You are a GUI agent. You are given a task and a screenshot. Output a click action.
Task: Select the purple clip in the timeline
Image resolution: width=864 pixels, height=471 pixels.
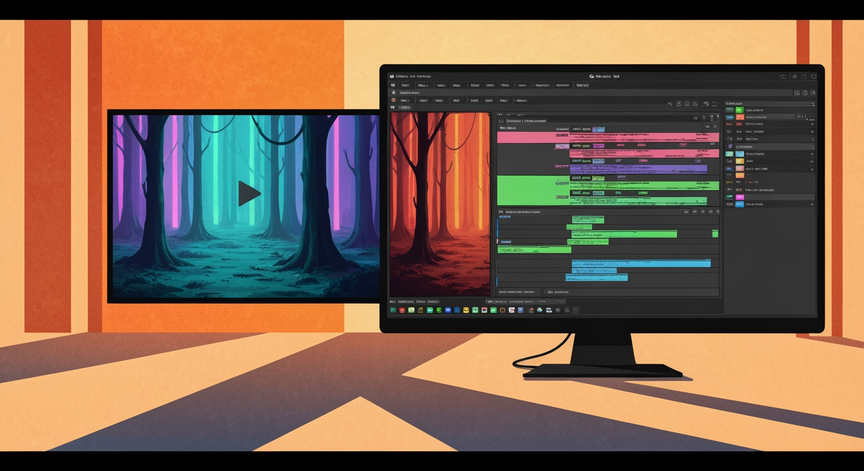638,169
